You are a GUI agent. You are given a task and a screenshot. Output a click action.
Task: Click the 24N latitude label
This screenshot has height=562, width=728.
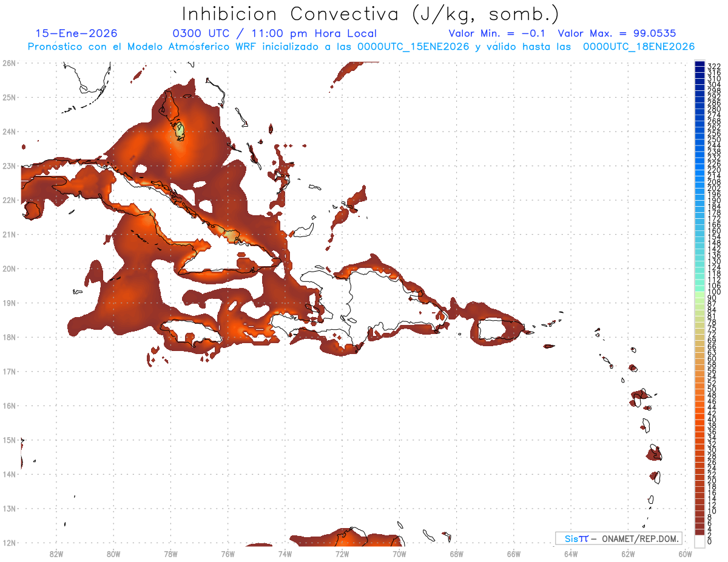tap(8, 132)
